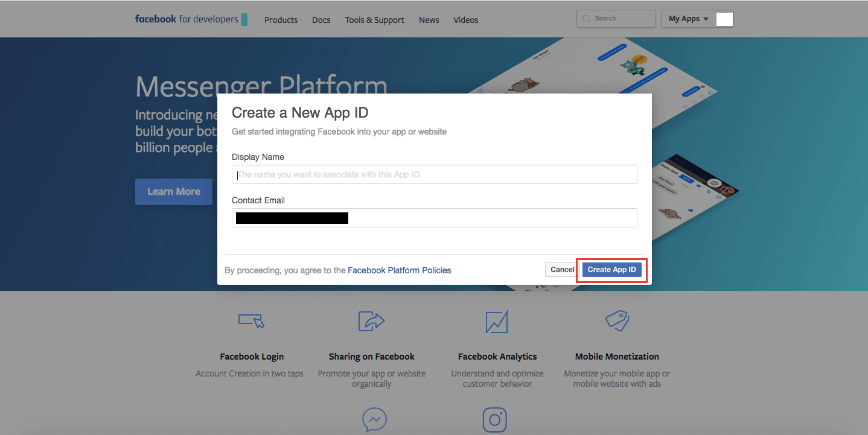Click 'Monetize your mobile app' description text
The height and width of the screenshot is (435, 868).
[x=617, y=378]
